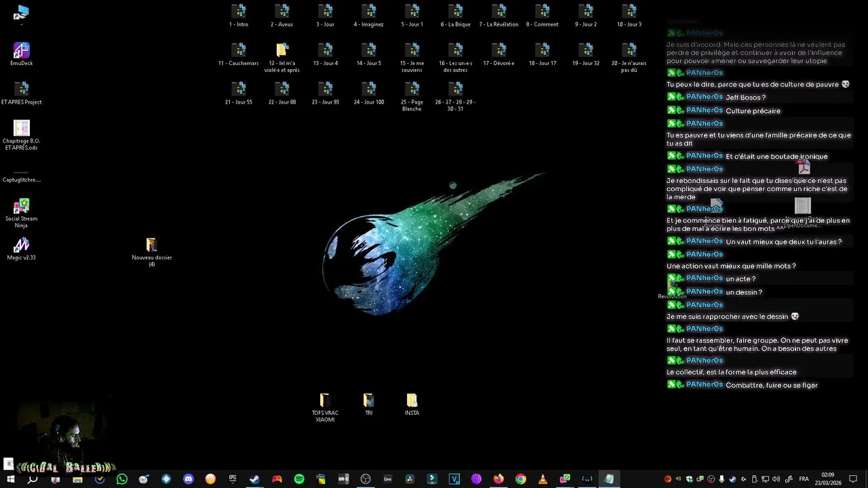Click the FRA input language indicator

click(804, 479)
